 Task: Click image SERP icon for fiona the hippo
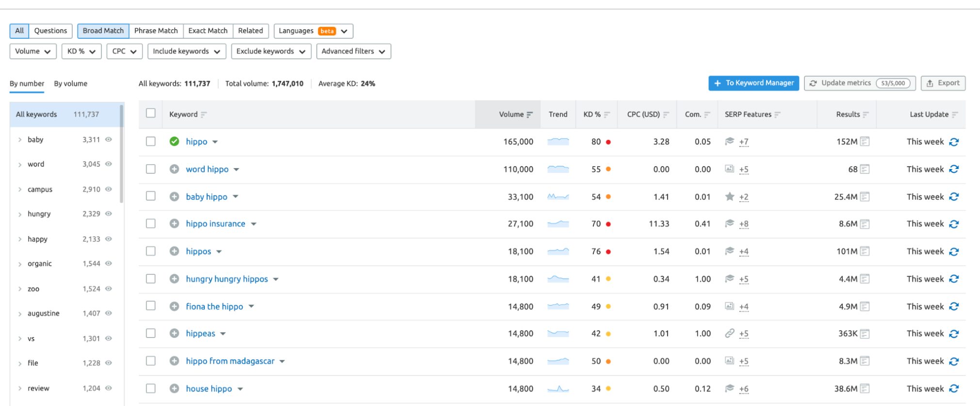click(729, 306)
